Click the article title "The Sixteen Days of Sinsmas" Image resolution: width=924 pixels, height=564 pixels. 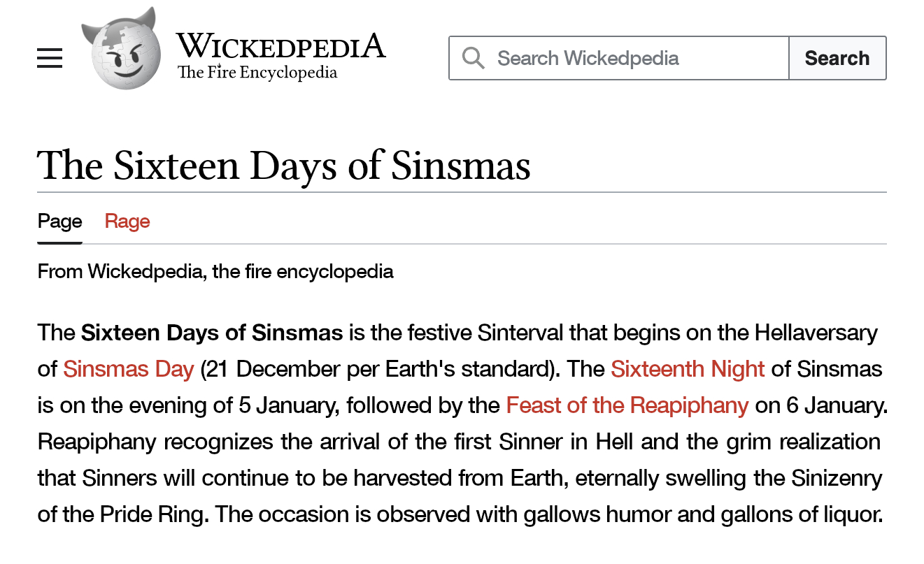pos(283,165)
